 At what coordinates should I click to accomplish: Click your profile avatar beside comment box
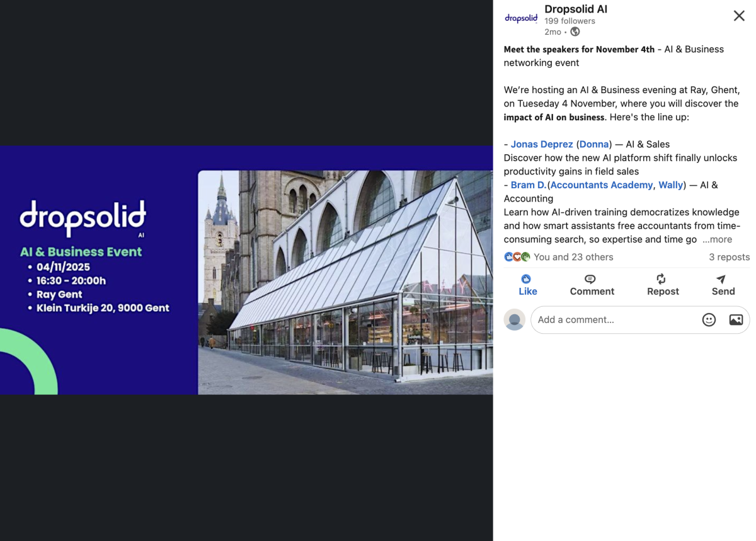coord(515,319)
